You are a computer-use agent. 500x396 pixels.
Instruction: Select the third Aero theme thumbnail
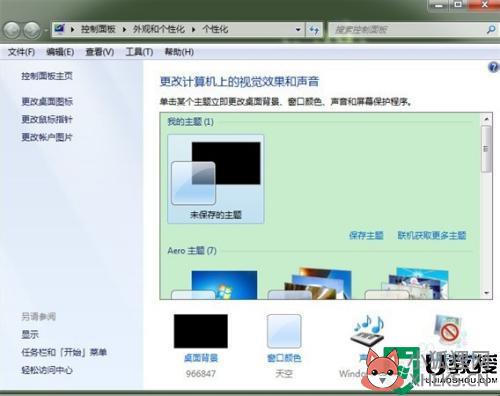click(407, 283)
